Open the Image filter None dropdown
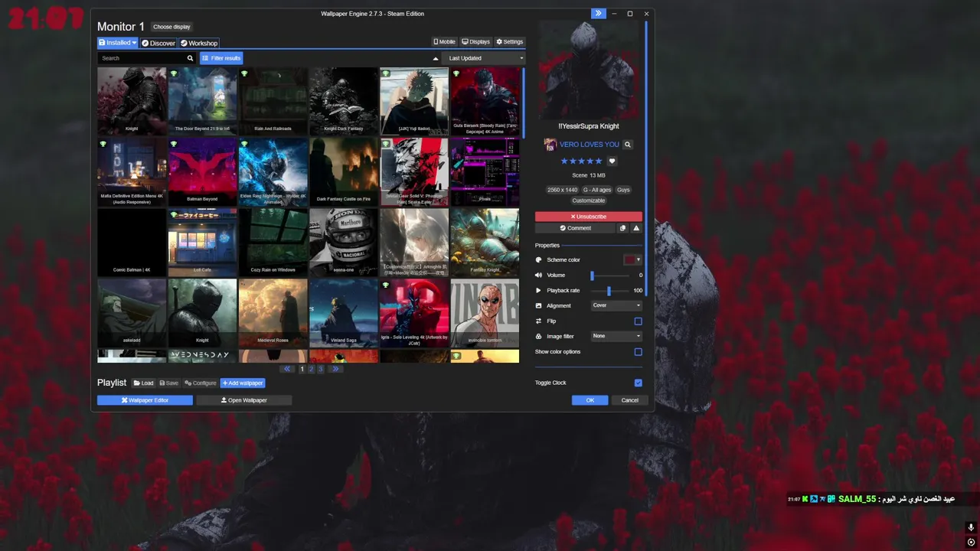Image resolution: width=980 pixels, height=551 pixels. tap(616, 336)
